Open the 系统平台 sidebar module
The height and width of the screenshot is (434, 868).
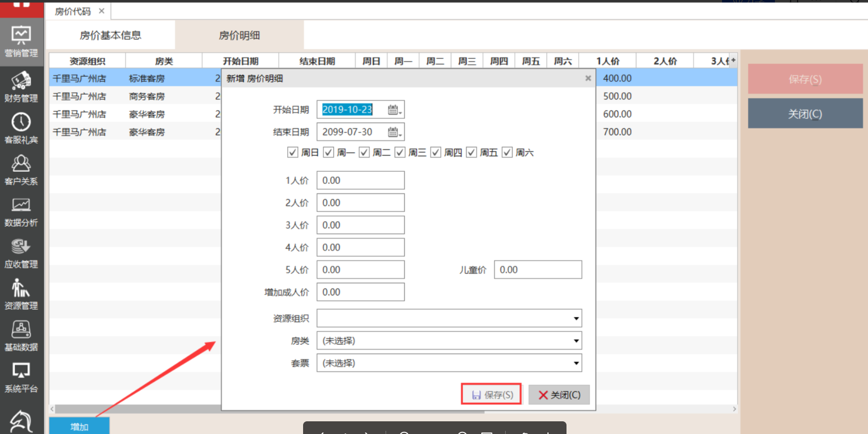point(21,377)
